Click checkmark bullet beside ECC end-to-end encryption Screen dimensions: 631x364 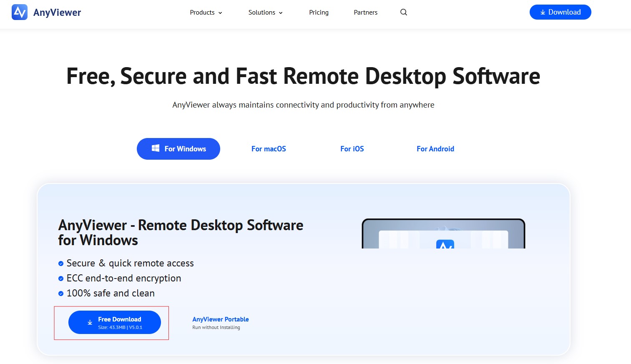tap(61, 279)
